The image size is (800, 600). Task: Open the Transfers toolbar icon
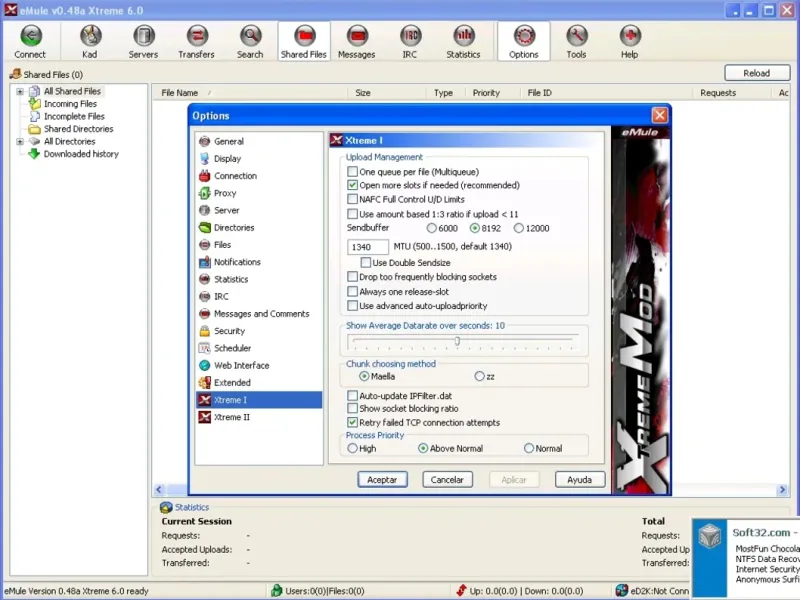coord(196,36)
